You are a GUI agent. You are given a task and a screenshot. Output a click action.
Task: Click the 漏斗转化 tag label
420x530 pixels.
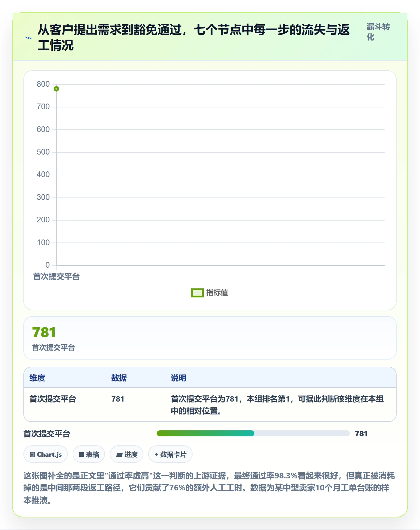pos(378,32)
